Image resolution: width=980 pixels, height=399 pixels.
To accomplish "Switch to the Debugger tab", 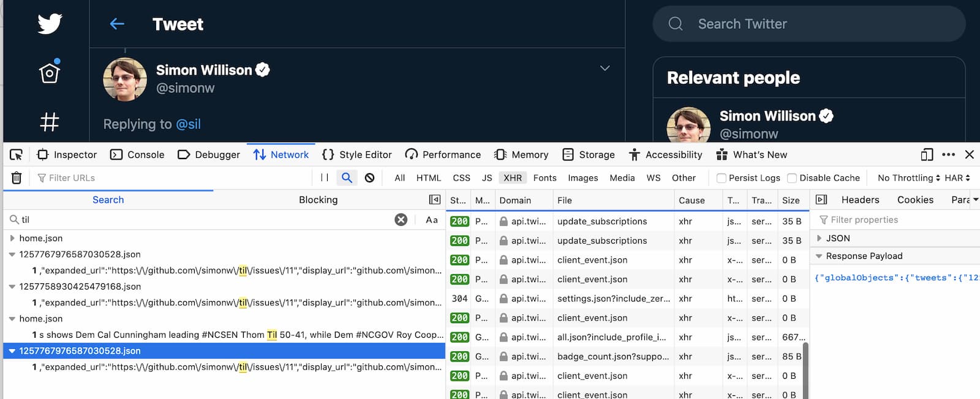I will [209, 155].
